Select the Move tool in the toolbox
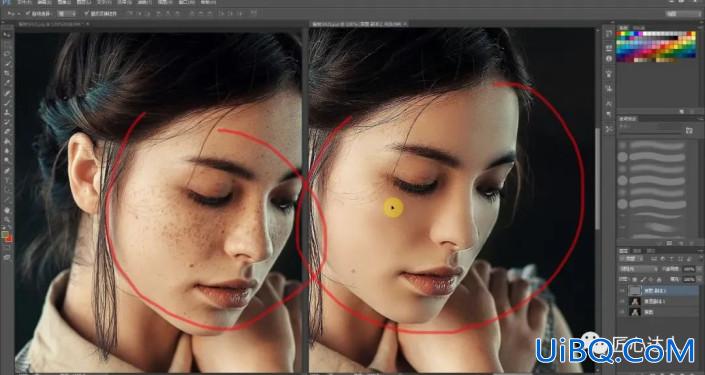 8,34
